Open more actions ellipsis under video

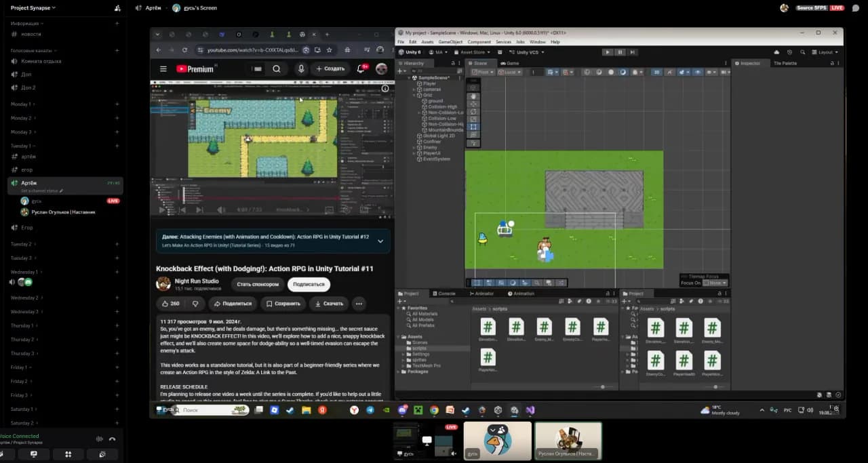coord(359,304)
